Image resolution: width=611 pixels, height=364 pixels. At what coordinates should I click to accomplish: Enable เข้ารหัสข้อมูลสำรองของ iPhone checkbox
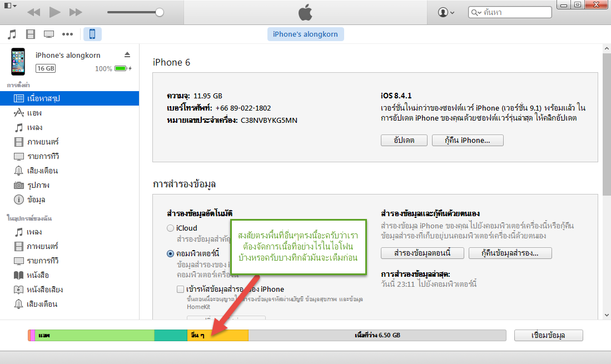click(x=180, y=289)
